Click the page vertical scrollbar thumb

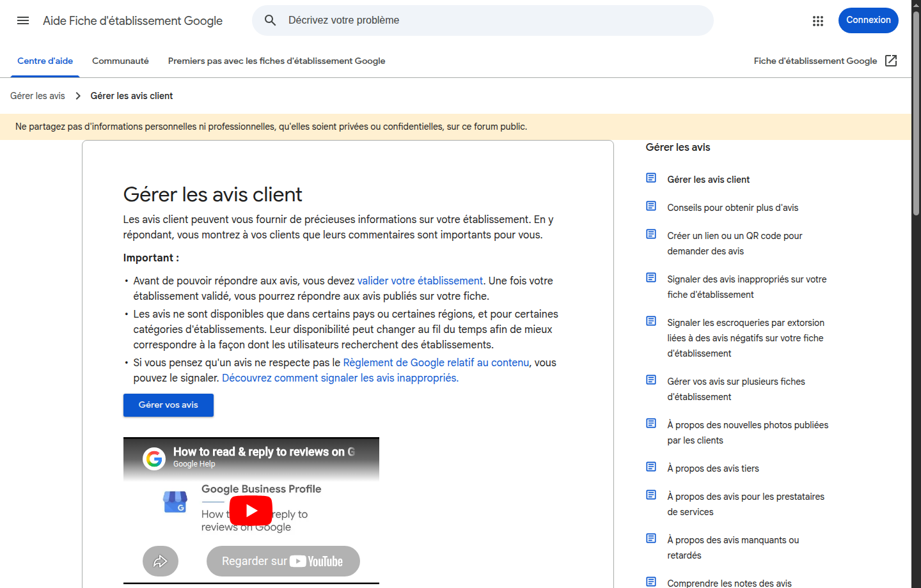pyautogui.click(x=916, y=112)
